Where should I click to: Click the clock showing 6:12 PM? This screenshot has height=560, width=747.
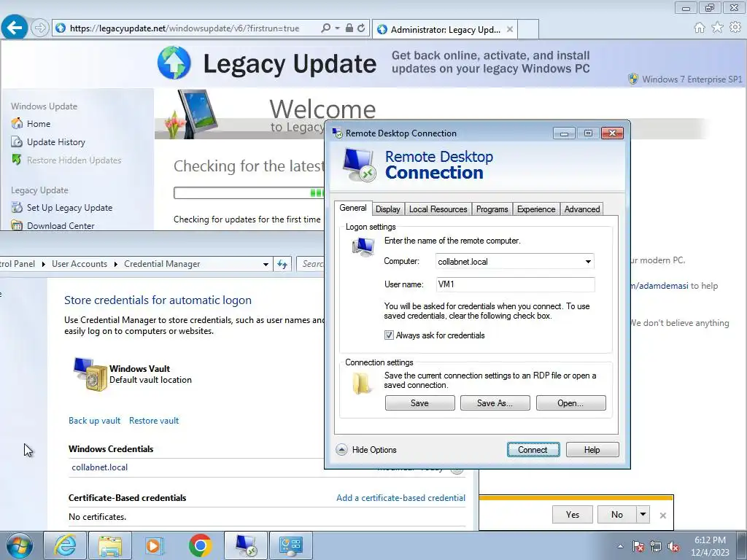[x=710, y=540]
